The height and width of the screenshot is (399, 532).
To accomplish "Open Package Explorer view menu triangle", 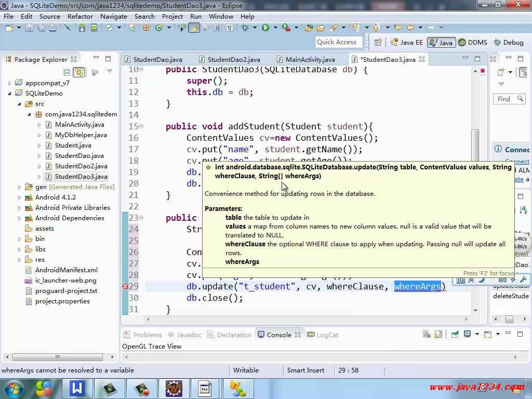I will coord(109,71).
